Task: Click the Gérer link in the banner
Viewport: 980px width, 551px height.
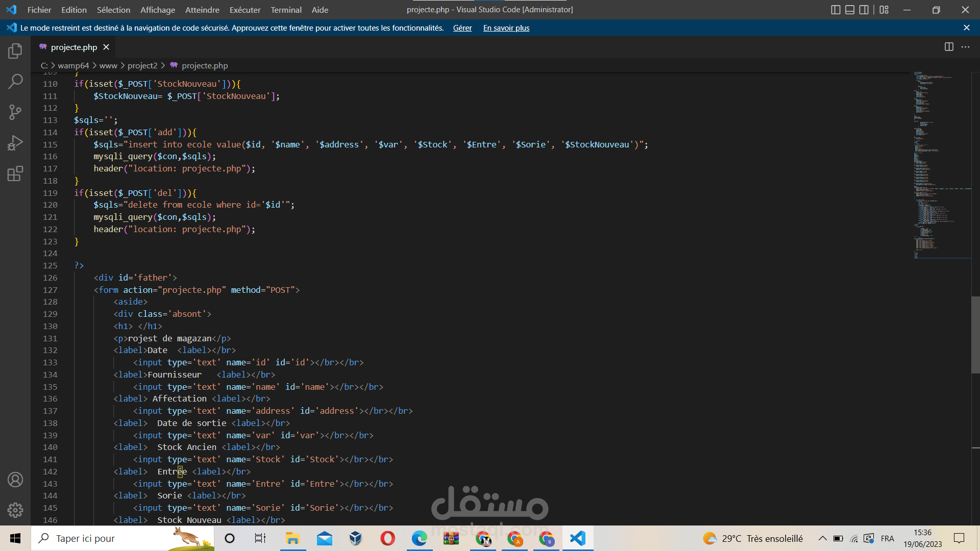Action: (462, 28)
